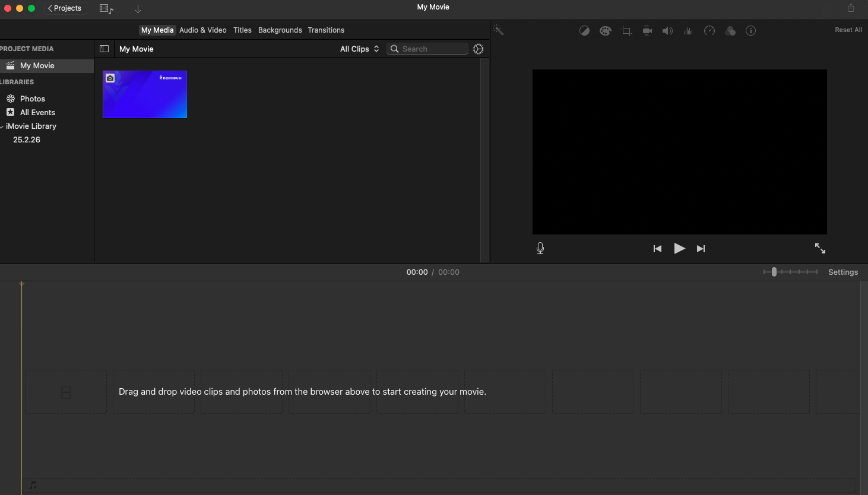
Task: Show clip information icon
Action: [x=750, y=31]
